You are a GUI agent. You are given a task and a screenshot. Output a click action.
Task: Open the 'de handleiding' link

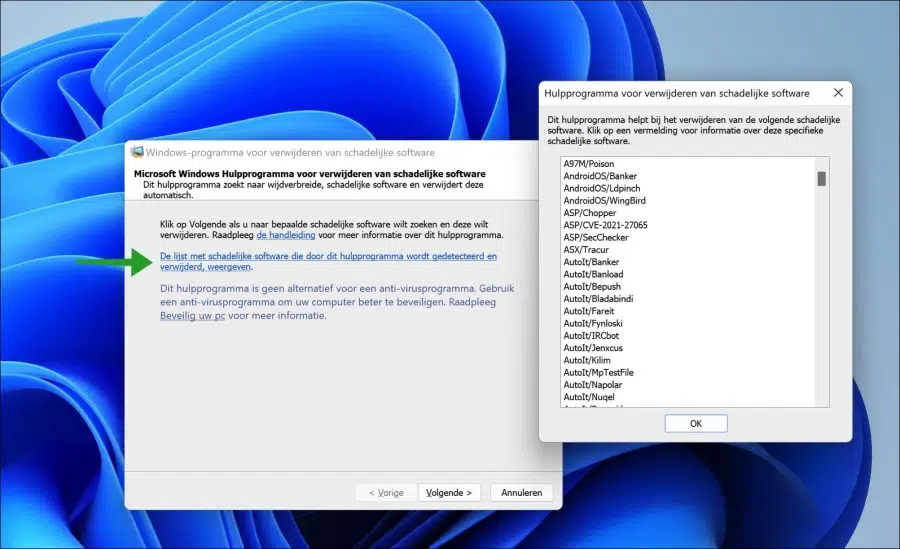click(x=286, y=235)
